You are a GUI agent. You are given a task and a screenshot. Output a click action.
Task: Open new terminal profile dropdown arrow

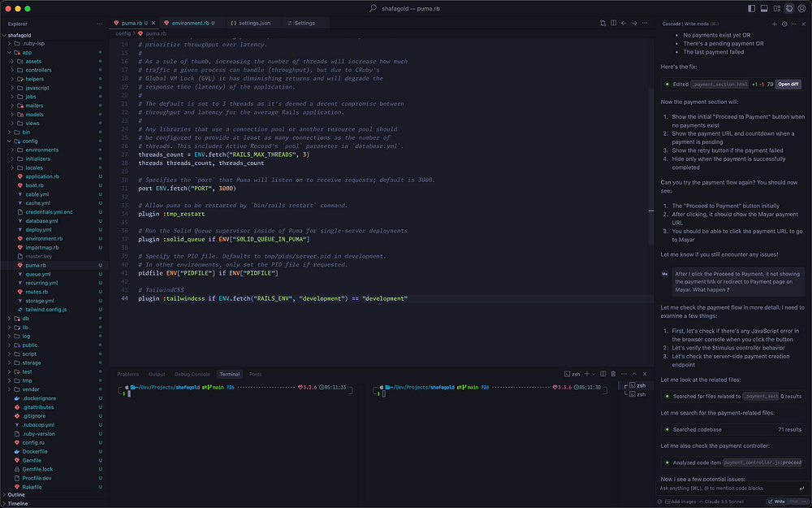[x=594, y=374]
